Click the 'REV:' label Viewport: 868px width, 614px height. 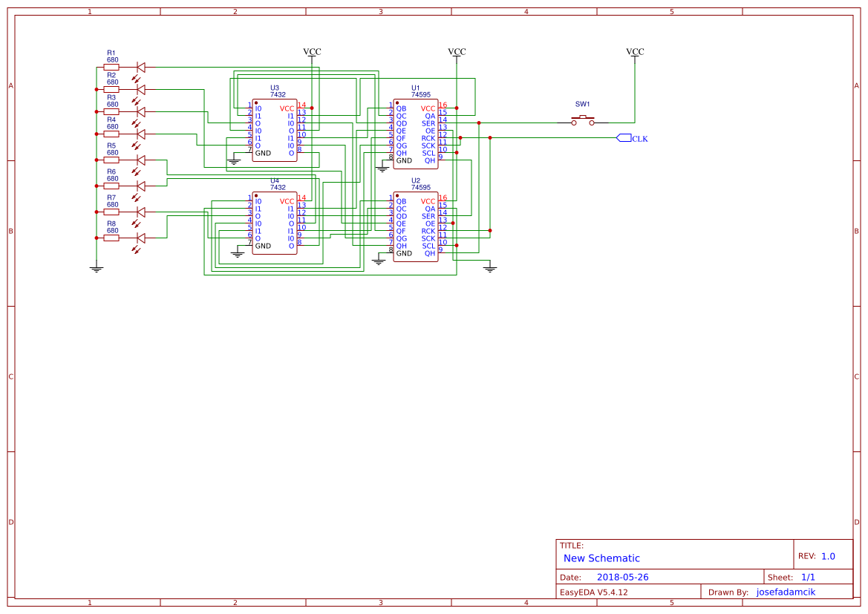(806, 556)
